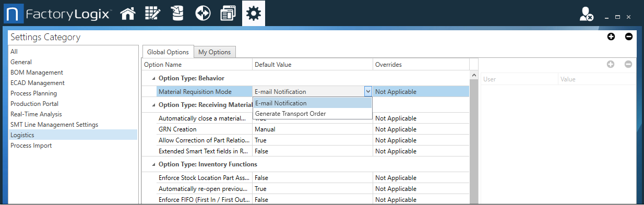Select the General settings category
The image size is (644, 205).
[73, 62]
